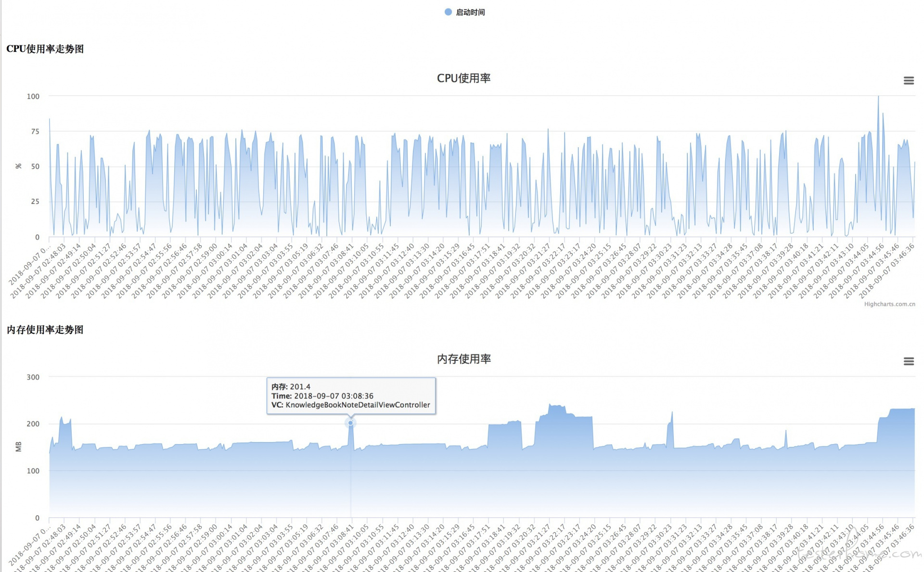The image size is (924, 572).
Task: Click the highest memory plateau near 240 MB
Action: pyautogui.click(x=557, y=407)
